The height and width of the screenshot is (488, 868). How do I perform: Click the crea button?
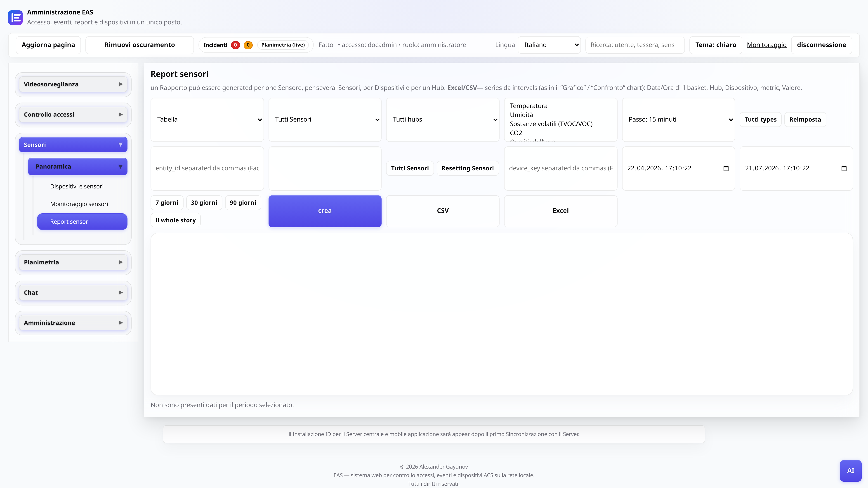coord(325,211)
